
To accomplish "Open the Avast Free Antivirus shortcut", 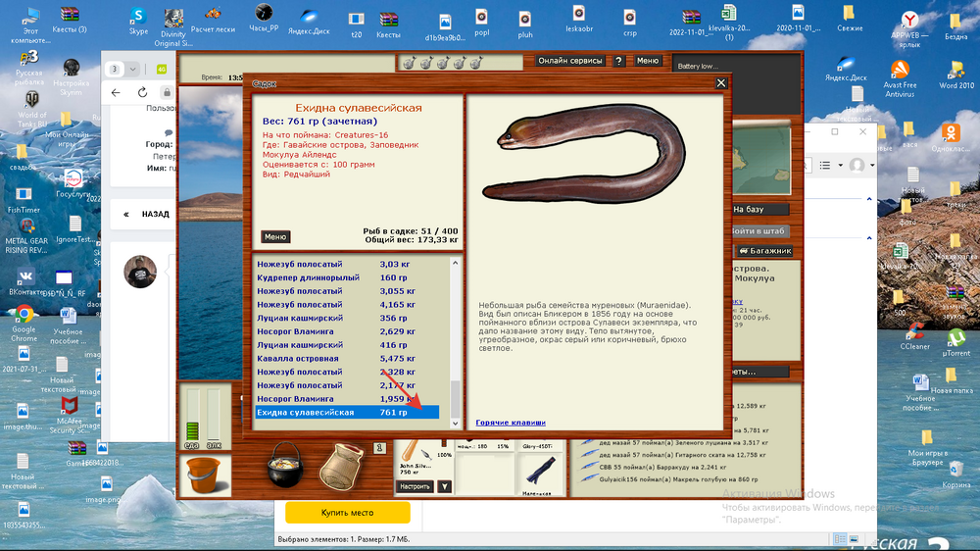I will point(900,78).
